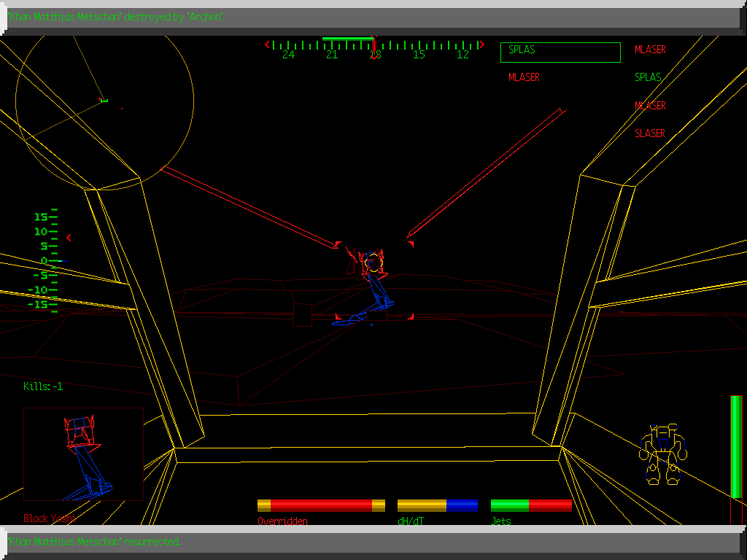This screenshot has height=560, width=747.
Task: Click the left red heading arrow on the compass
Action: click(267, 44)
